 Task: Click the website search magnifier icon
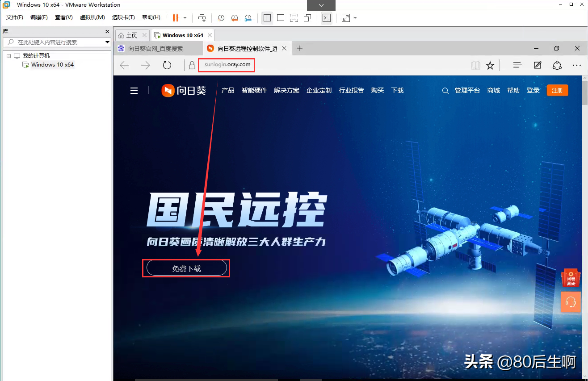(x=445, y=91)
